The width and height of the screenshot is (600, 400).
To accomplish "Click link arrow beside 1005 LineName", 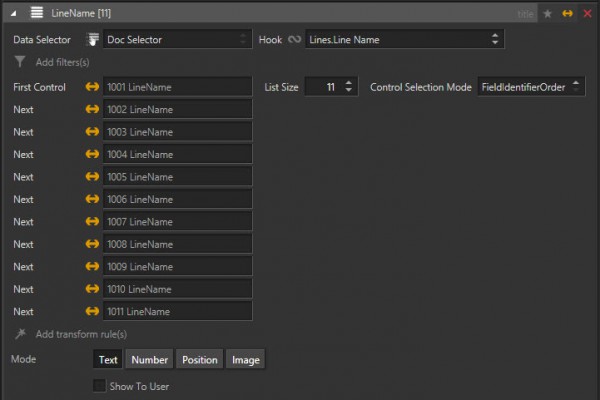I will [93, 177].
